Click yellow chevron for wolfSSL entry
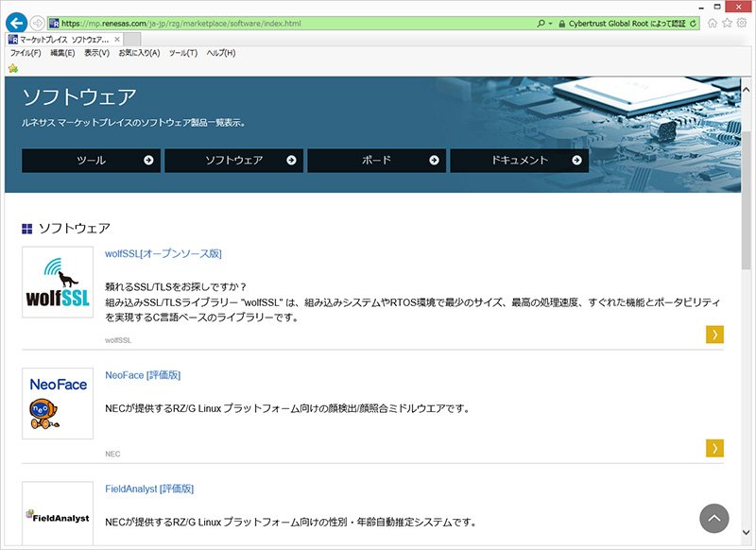This screenshot has width=756, height=550. [714, 335]
